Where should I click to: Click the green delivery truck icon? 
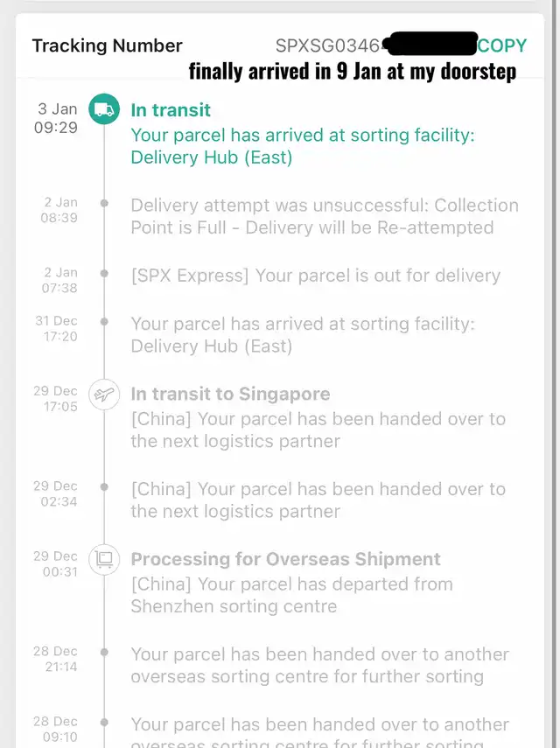point(104,109)
